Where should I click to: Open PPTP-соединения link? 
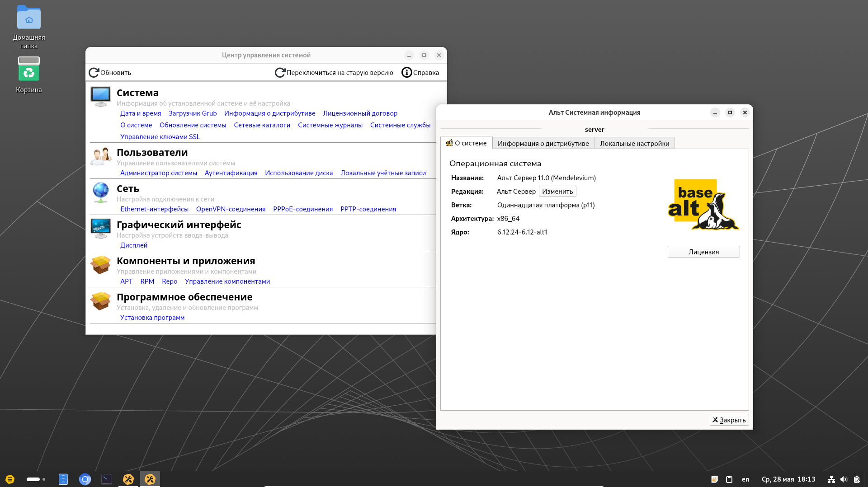(368, 209)
